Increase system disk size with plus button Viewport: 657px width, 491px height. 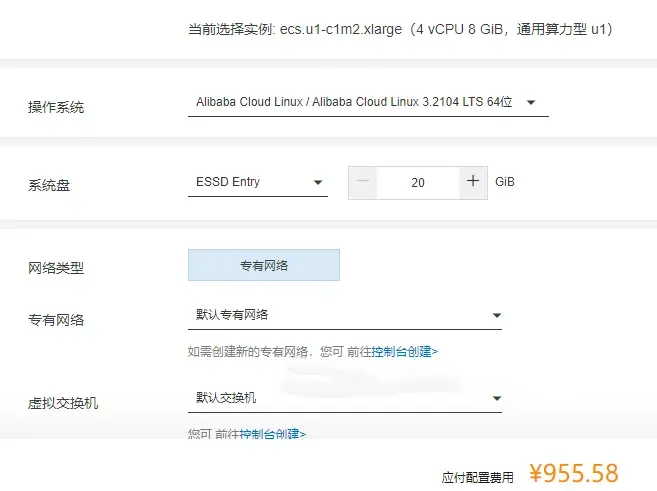point(473,182)
